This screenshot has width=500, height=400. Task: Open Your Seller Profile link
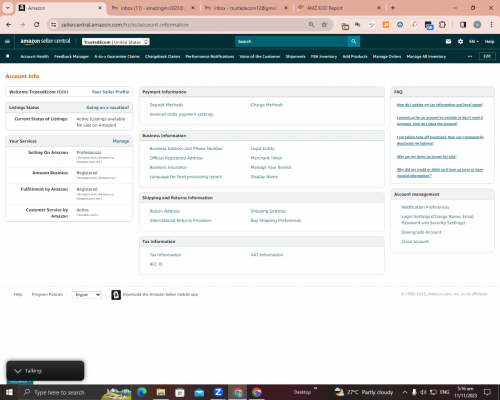tap(110, 92)
